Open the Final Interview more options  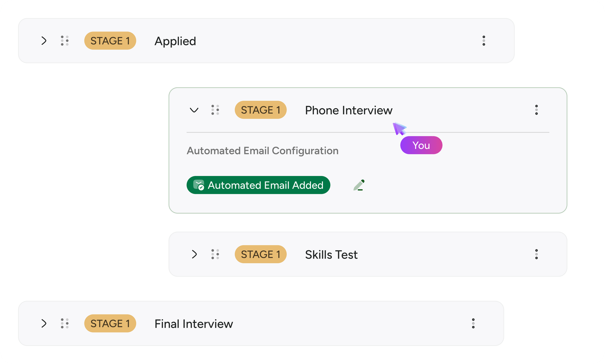[473, 323]
